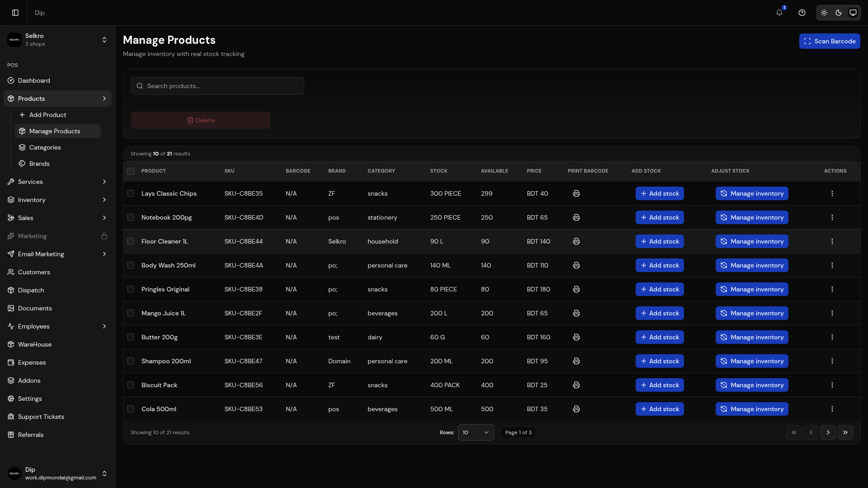
Task: Open WareHouse in sidebar
Action: [57, 344]
